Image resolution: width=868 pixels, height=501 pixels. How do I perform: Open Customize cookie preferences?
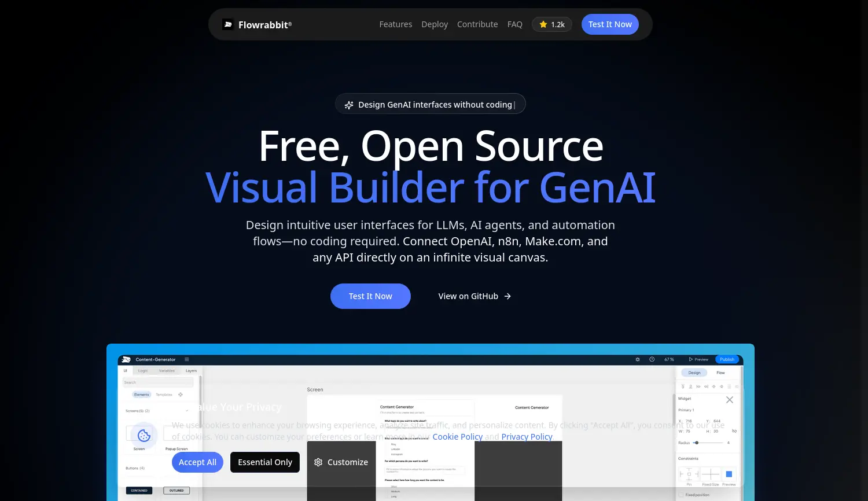(x=341, y=462)
